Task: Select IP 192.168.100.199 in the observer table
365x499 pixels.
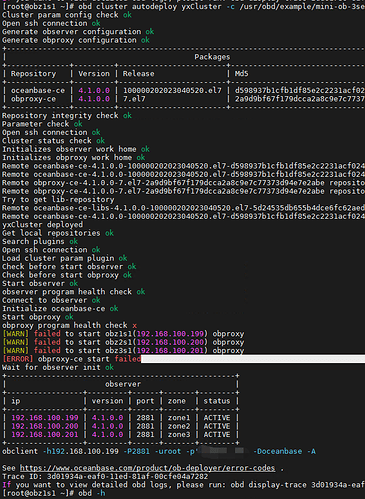Action: [x=45, y=418]
